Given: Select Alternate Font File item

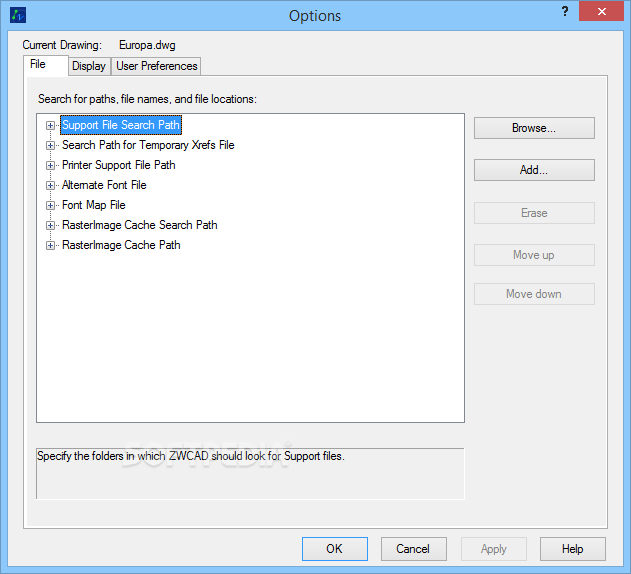Looking at the screenshot, I should 104,185.
